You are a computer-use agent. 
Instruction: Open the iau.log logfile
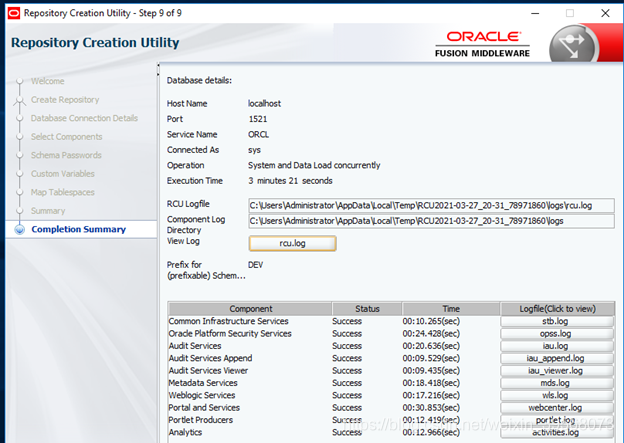pyautogui.click(x=557, y=346)
